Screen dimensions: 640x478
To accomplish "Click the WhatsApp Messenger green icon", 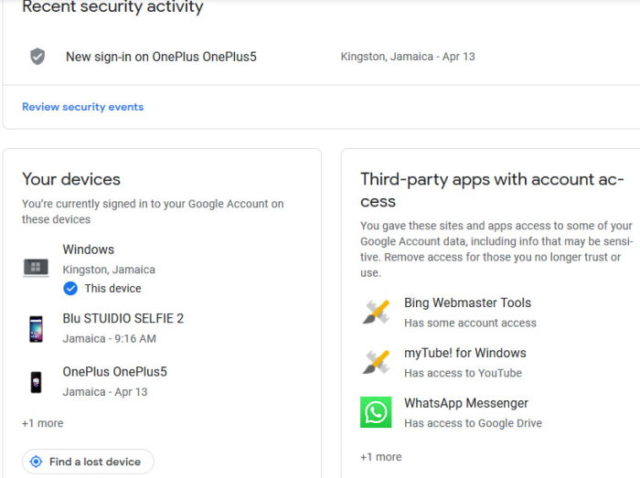I will point(376,412).
